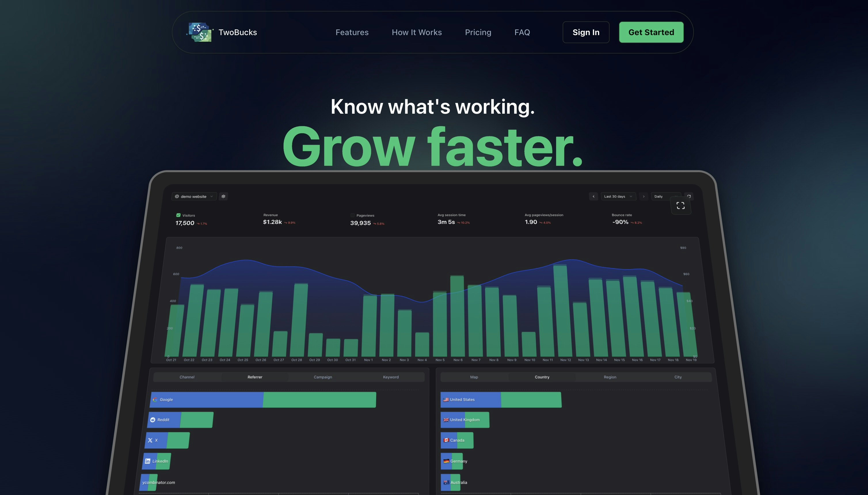Click the fullscreen expand icon on the dashboard
This screenshot has width=868, height=495.
click(x=680, y=205)
